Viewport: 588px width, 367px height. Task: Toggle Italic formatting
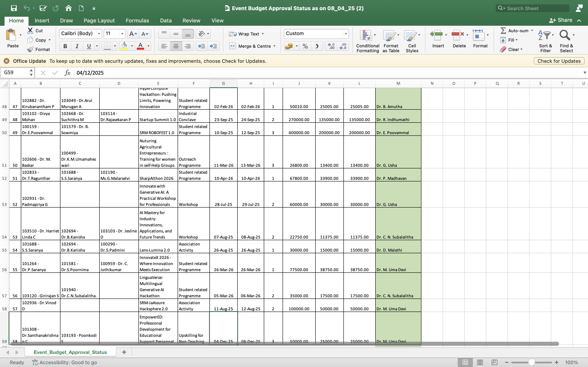(x=77, y=46)
